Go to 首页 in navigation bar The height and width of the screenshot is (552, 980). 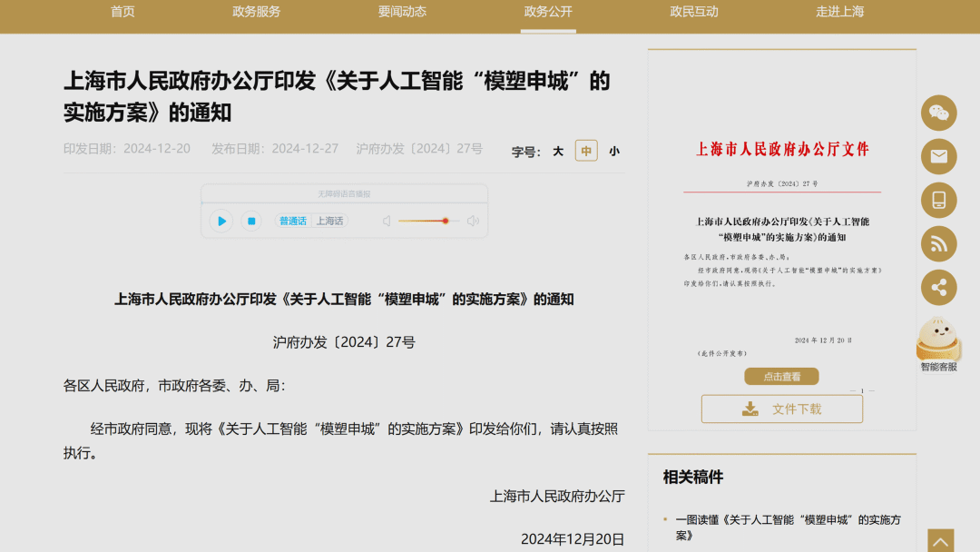(122, 12)
